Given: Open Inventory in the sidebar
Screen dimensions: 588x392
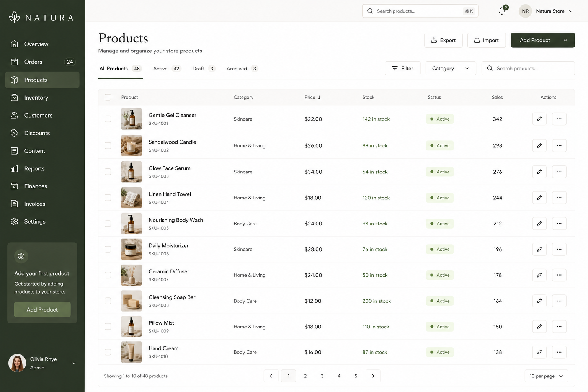Looking at the screenshot, I should tap(42, 98).
